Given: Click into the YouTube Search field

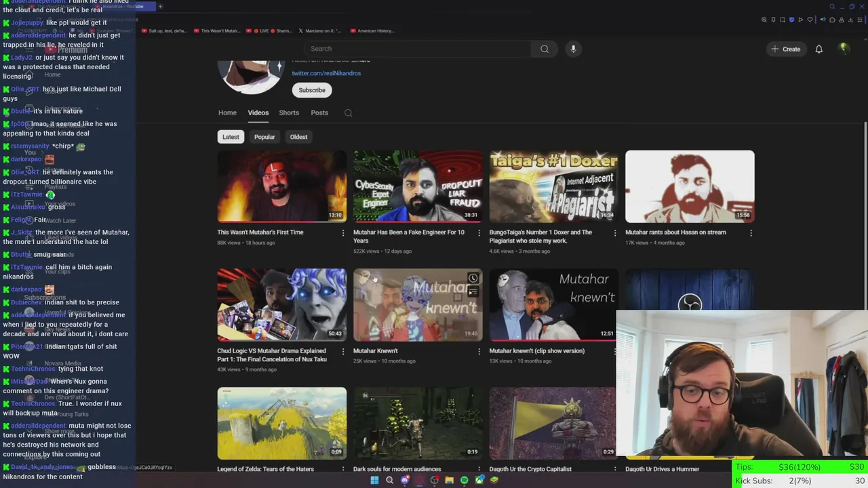Looking at the screenshot, I should [418, 49].
